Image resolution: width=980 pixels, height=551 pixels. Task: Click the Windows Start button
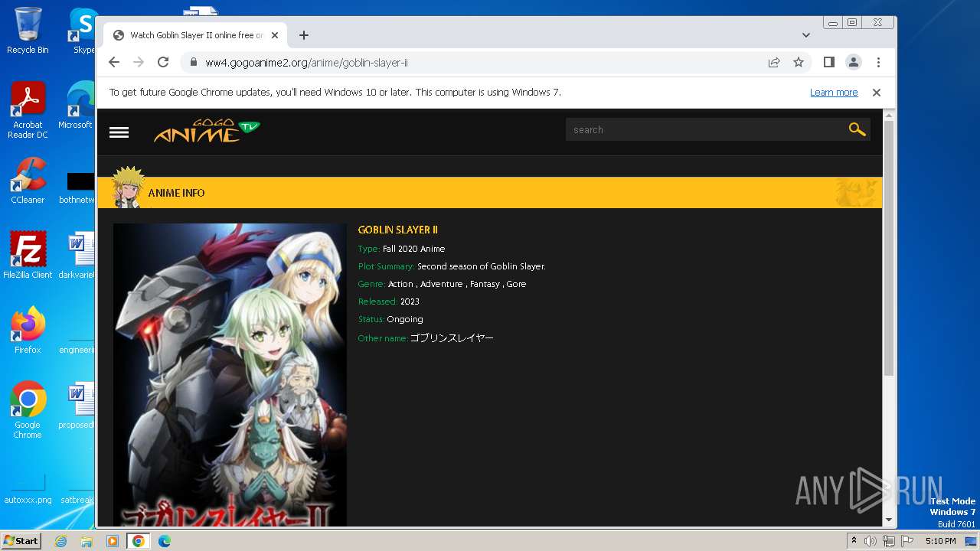(x=21, y=541)
